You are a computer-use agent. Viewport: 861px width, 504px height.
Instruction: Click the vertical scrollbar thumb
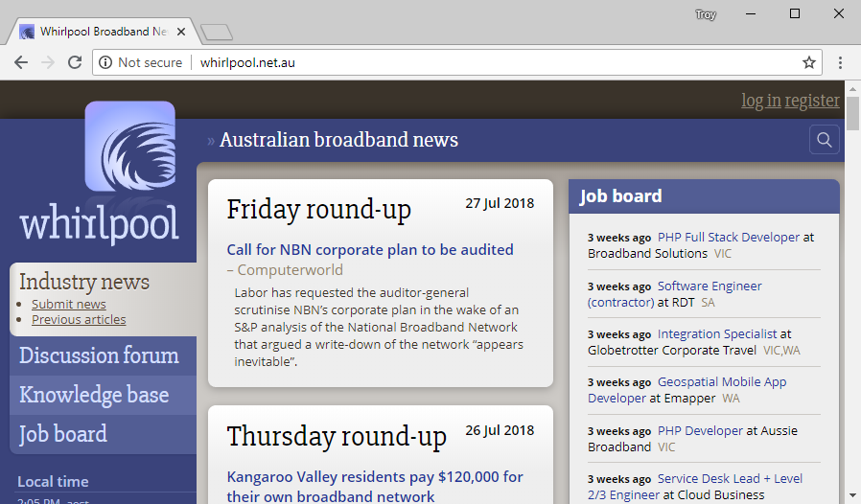(852, 114)
